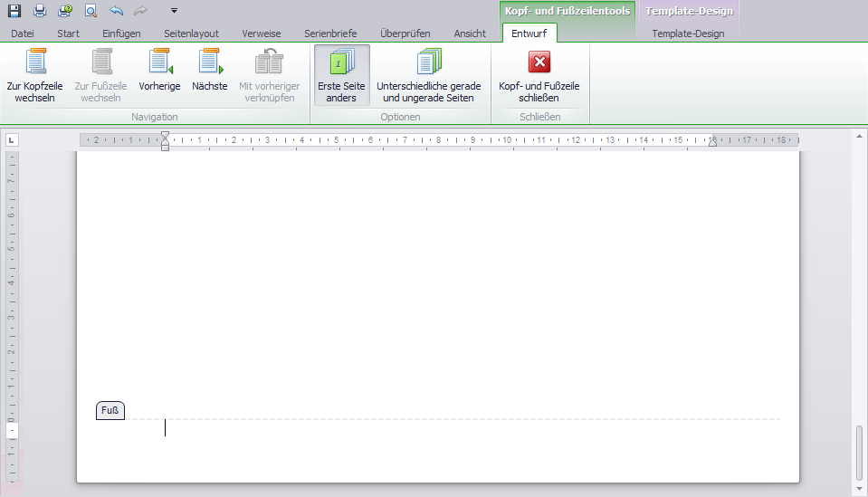Close header and footer with Kopf- und Fußzeile schließen
Viewport: 868px width, 497px height.
click(539, 75)
